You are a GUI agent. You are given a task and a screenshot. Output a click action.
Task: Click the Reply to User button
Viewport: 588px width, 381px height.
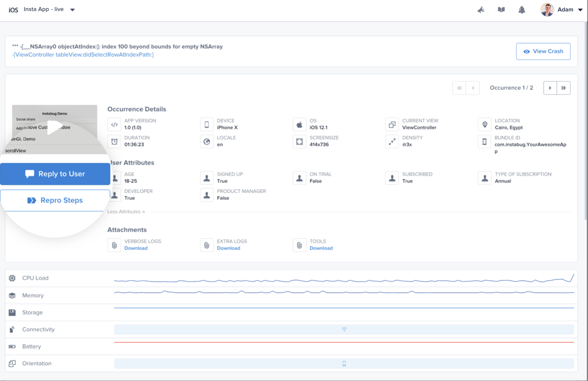[x=55, y=174]
